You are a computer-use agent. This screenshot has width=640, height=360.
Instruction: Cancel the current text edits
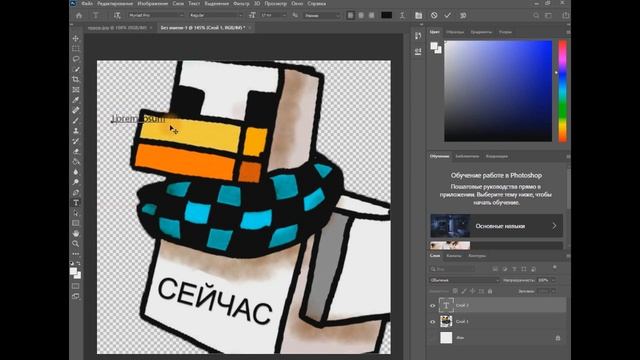click(434, 16)
